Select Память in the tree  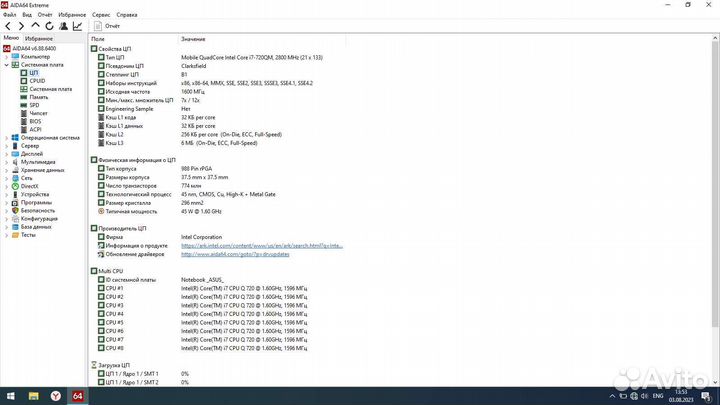39,97
